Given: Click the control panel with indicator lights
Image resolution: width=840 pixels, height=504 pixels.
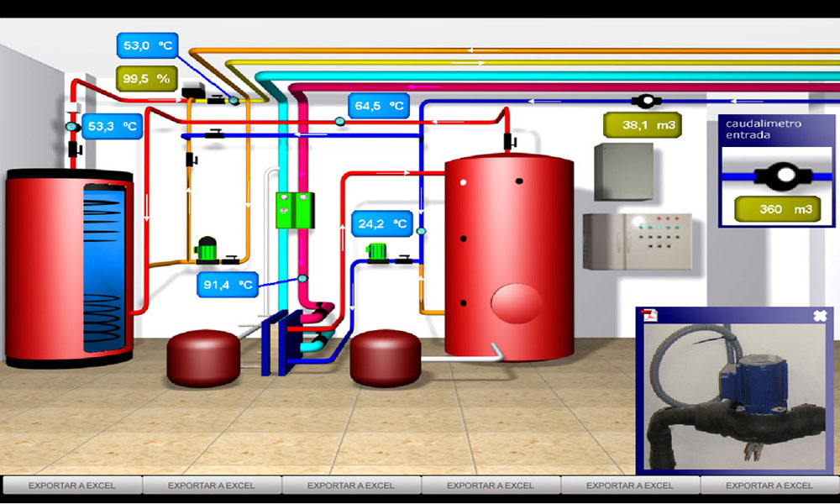Looking at the screenshot, I should coord(638,241).
